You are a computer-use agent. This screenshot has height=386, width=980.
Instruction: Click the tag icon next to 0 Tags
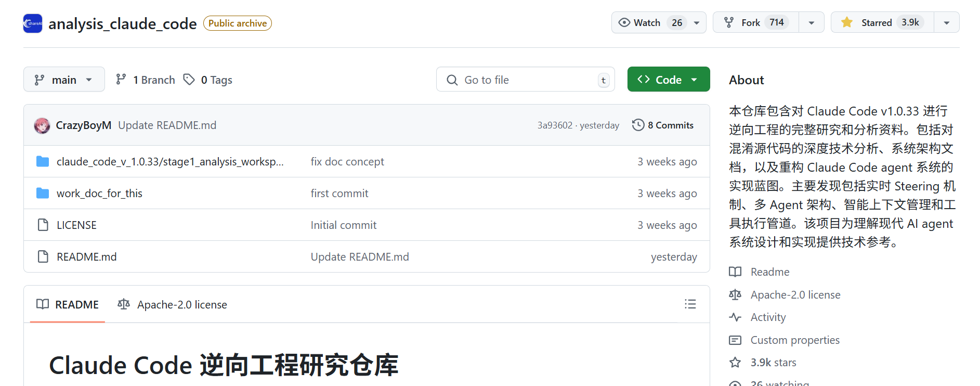pos(189,79)
